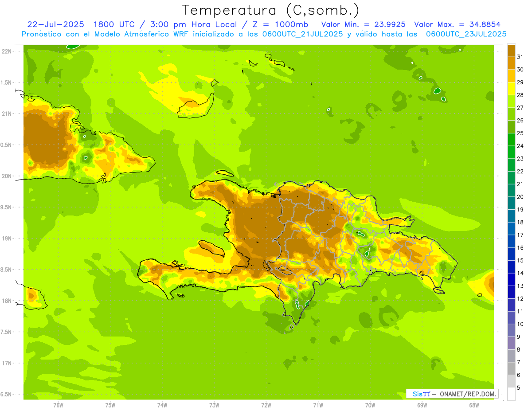Select the pressure level "Z = 1000mb"
This screenshot has width=532, height=411.
(x=280, y=24)
